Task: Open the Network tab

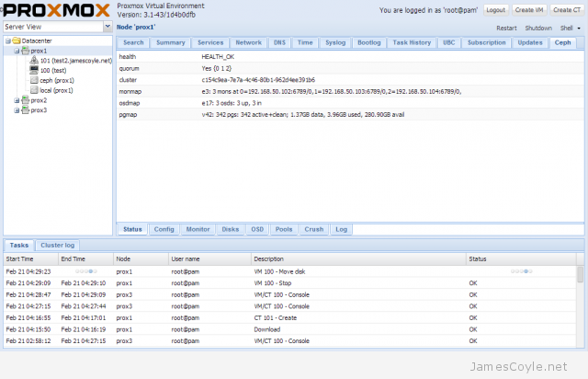Action: pos(249,43)
